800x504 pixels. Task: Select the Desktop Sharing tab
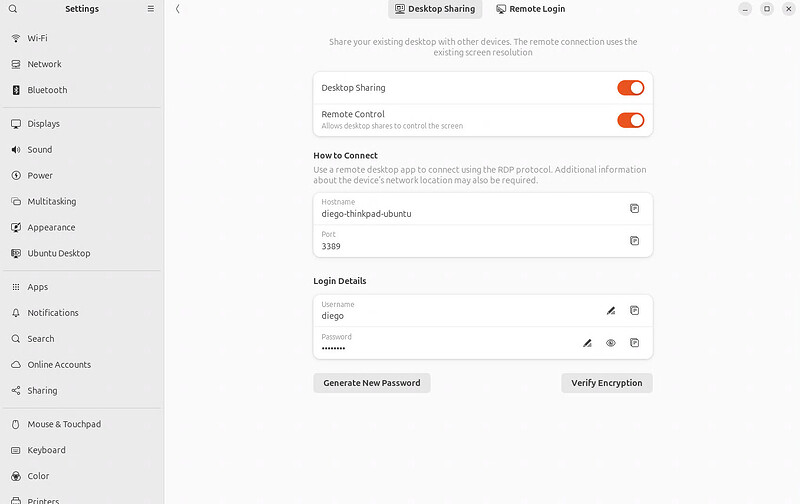click(x=435, y=9)
